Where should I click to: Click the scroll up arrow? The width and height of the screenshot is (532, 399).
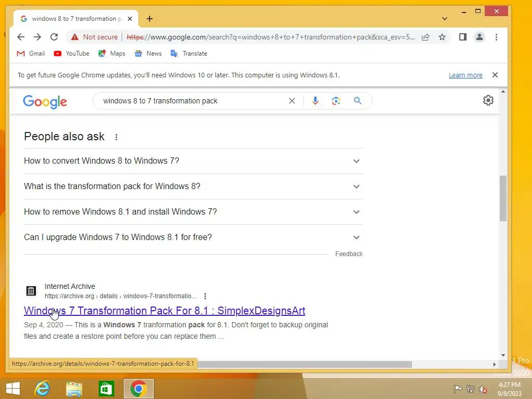[503, 91]
